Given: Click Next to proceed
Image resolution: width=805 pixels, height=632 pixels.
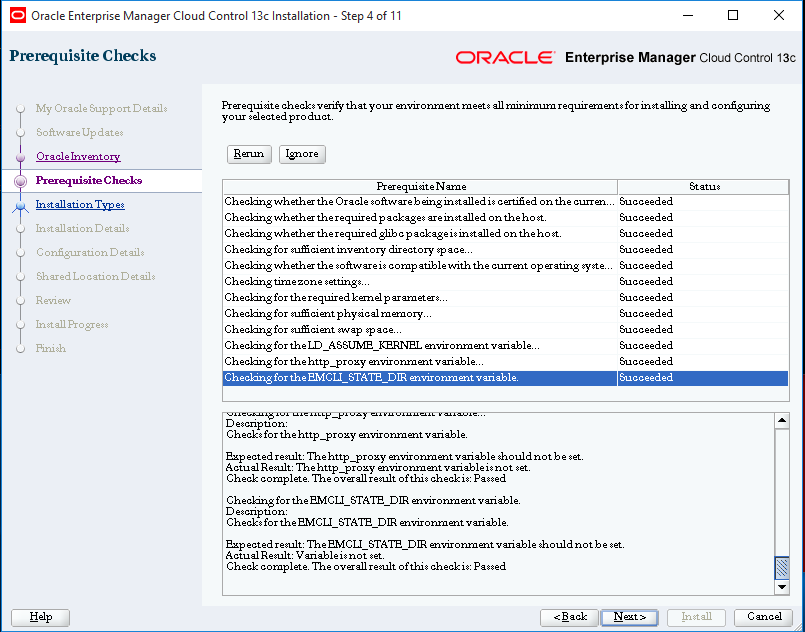Looking at the screenshot, I should click(x=629, y=617).
